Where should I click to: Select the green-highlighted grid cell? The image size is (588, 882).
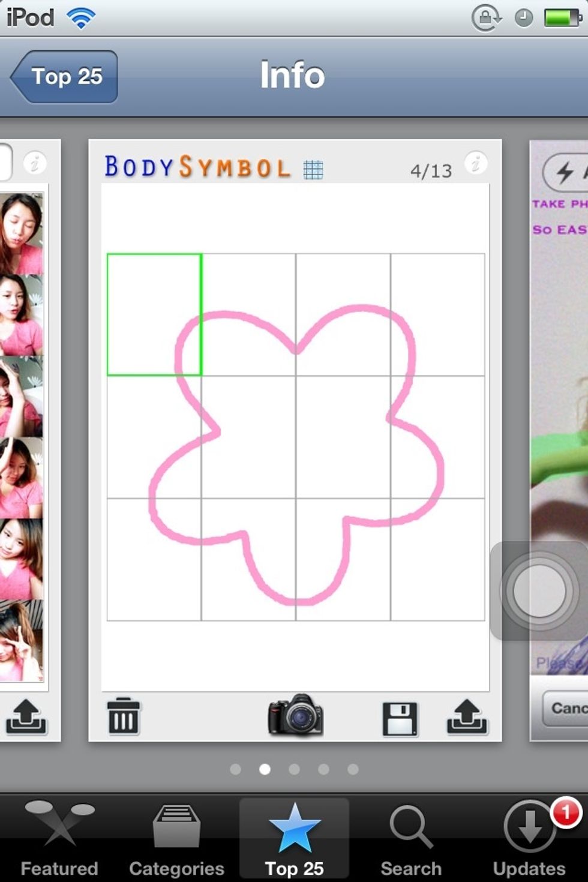pyautogui.click(x=155, y=314)
